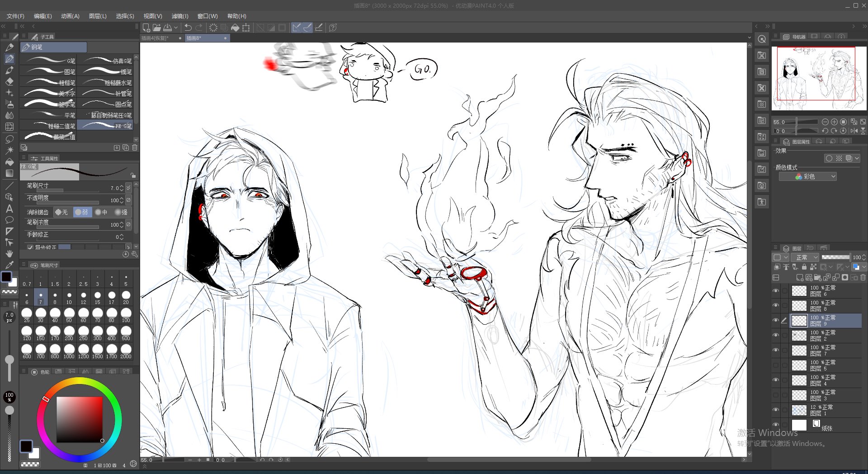The height and width of the screenshot is (474, 868).
Task: Open the 颜色模式 彩色 dropdown
Action: coord(807,176)
